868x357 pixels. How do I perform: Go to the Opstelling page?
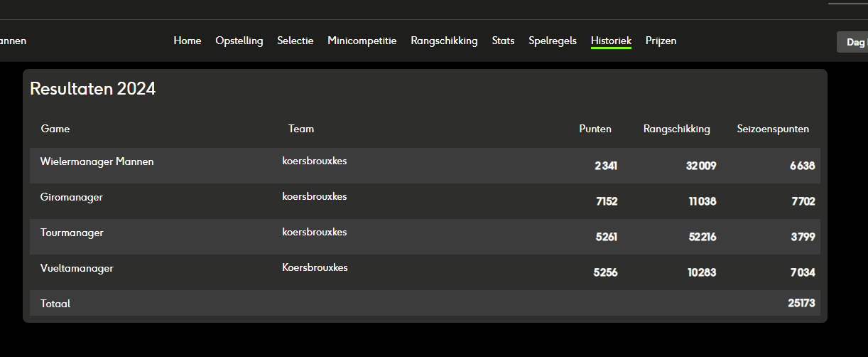click(x=239, y=41)
